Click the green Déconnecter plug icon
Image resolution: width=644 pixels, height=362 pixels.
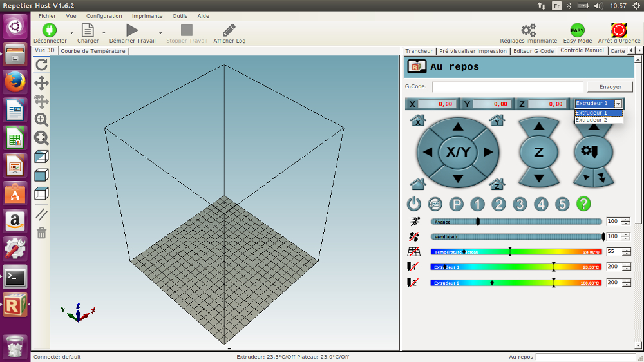click(50, 30)
